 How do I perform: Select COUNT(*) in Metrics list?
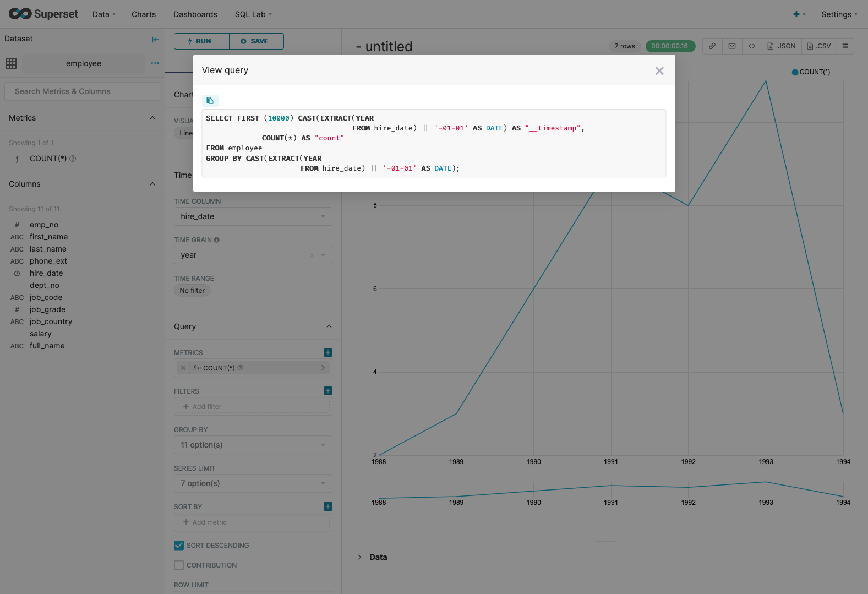[x=48, y=159]
